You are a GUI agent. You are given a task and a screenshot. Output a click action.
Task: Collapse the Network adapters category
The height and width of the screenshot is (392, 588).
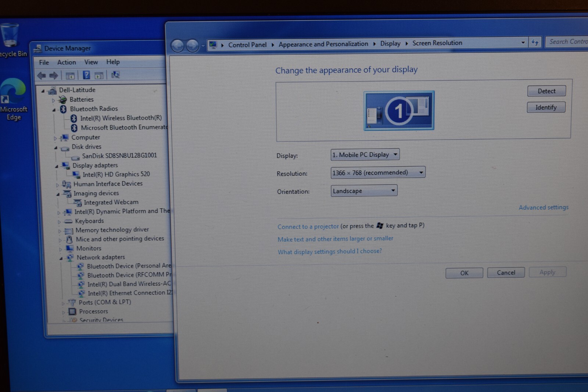[x=61, y=258]
